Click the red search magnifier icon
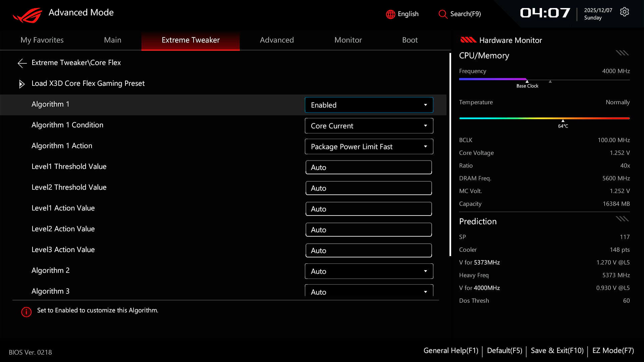Image resolution: width=644 pixels, height=362 pixels. coord(443,14)
